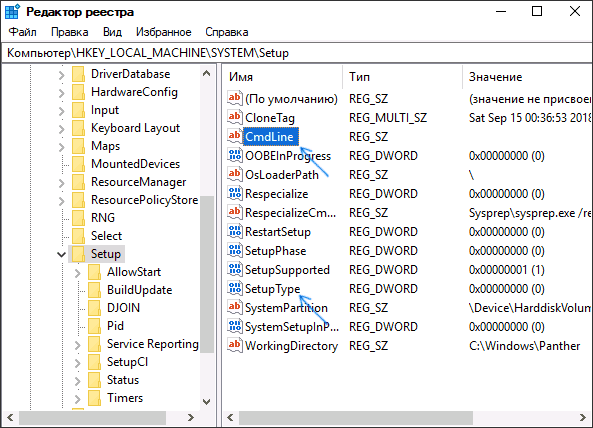Open the Файл menu
This screenshot has width=593, height=428.
23,32
